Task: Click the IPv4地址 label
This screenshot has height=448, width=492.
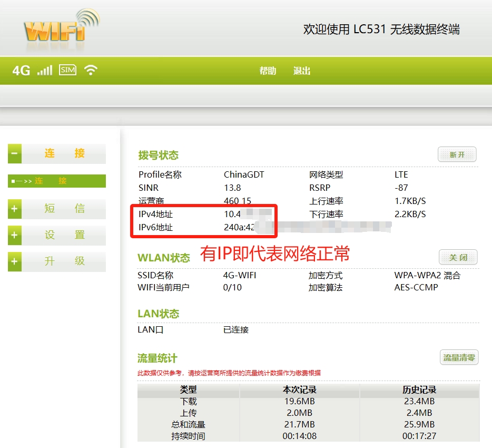Action: [155, 214]
